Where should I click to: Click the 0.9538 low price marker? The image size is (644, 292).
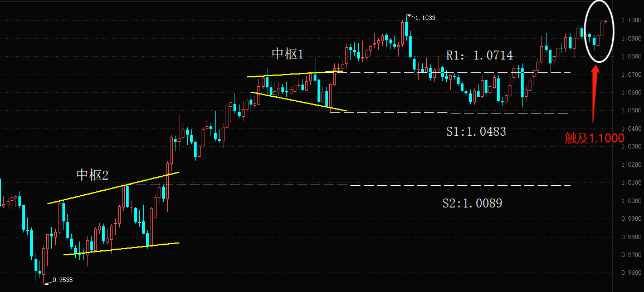click(62, 280)
